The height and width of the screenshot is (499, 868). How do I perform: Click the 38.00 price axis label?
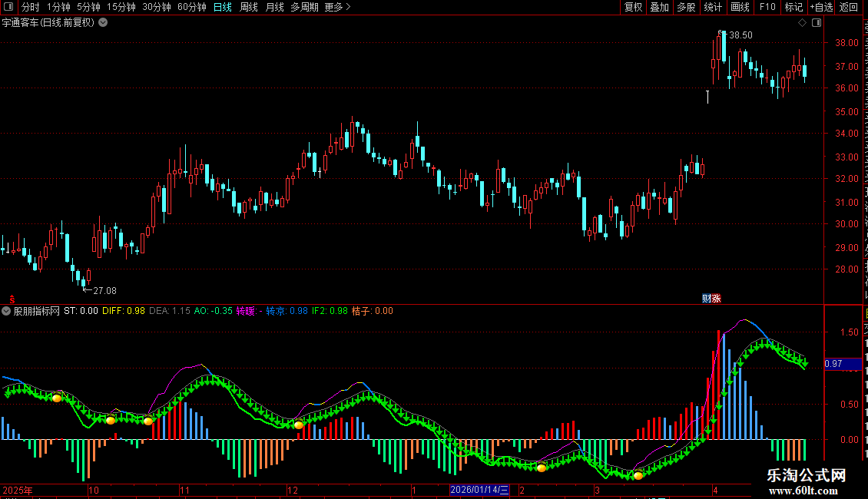point(846,42)
